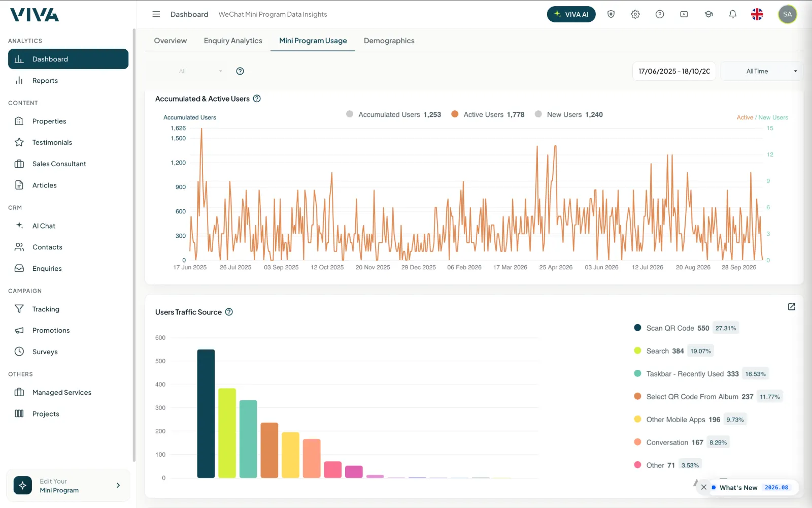Image resolution: width=812 pixels, height=508 pixels.
Task: Open Sales Consultant section
Action: point(68,164)
